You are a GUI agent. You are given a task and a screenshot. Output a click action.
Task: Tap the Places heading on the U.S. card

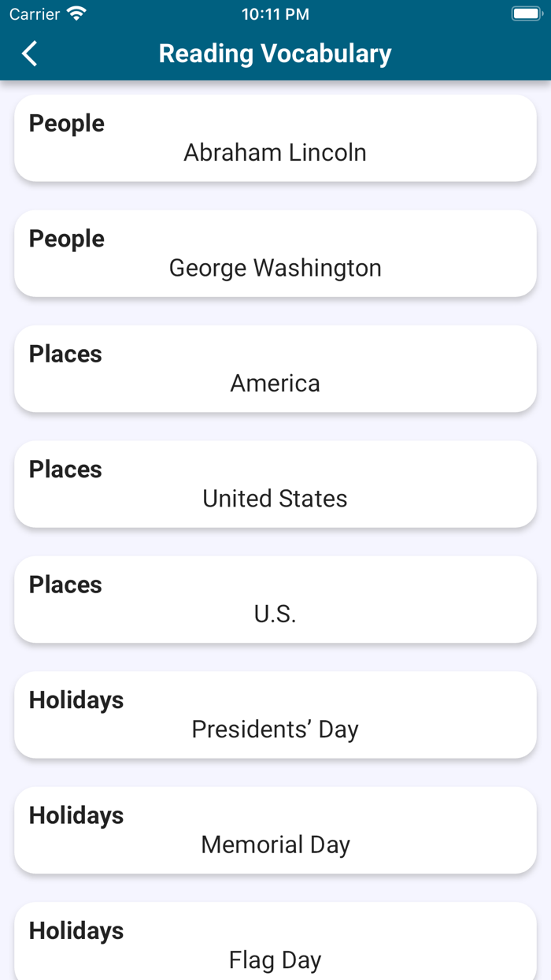65,584
